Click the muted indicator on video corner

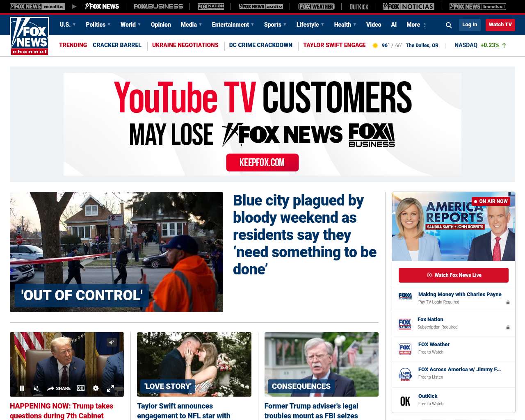pyautogui.click(x=112, y=342)
